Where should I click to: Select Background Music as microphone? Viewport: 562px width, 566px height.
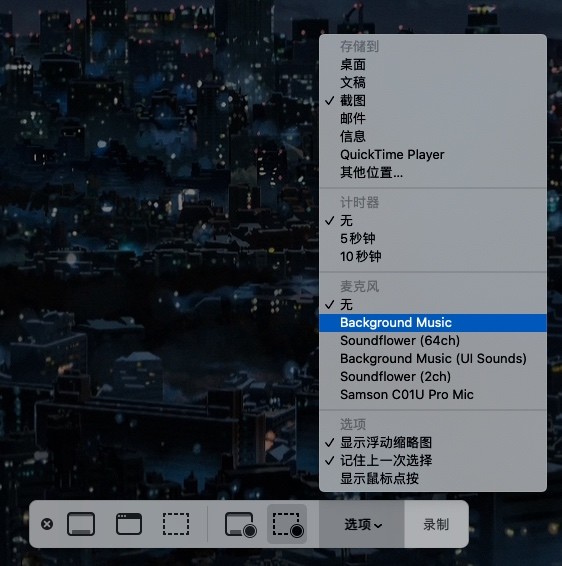[433, 323]
